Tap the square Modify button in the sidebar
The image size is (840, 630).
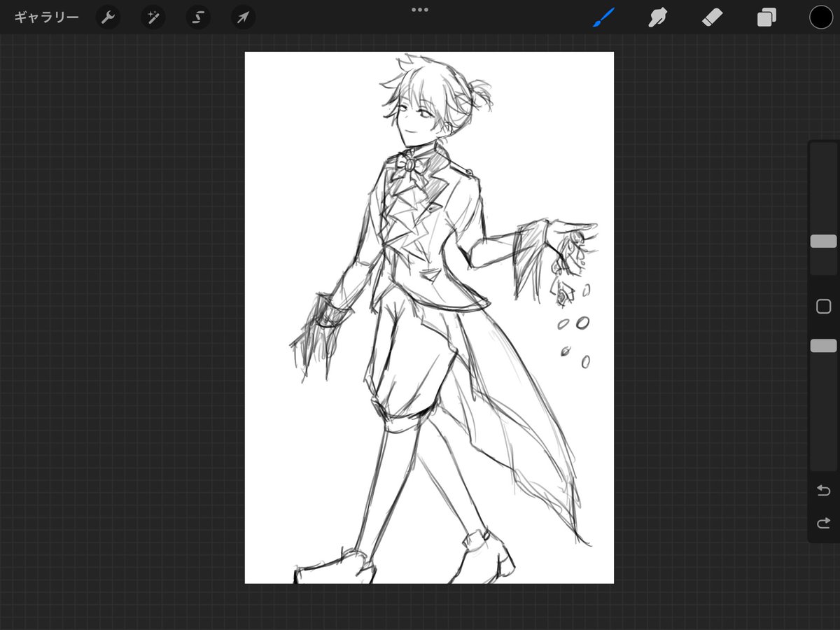(x=823, y=306)
